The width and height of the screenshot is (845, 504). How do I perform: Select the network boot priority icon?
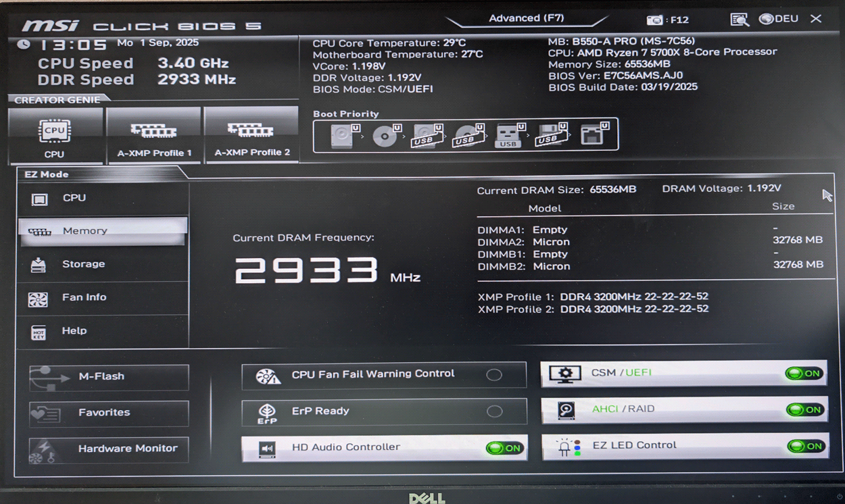point(594,135)
